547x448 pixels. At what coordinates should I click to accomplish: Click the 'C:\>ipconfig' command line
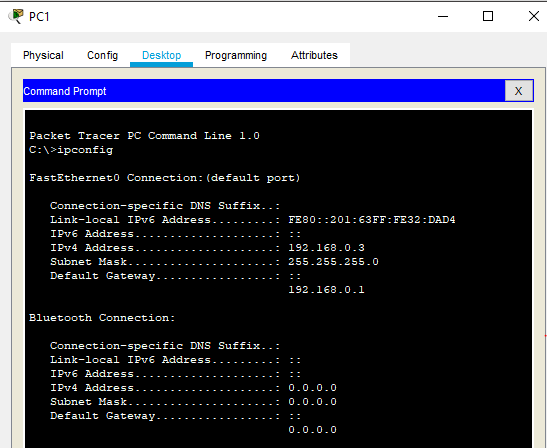[x=71, y=150]
